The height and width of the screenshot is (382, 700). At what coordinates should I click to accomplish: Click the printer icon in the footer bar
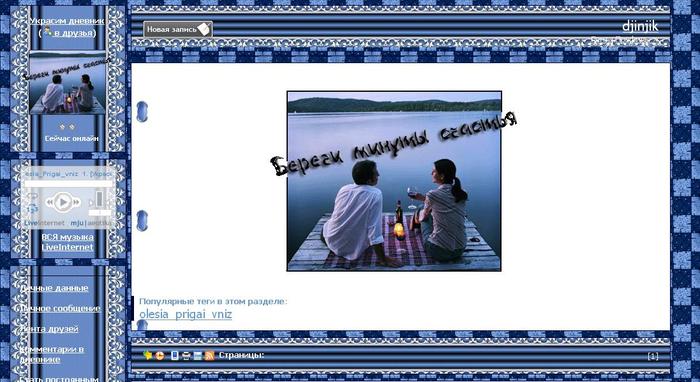pos(186,356)
